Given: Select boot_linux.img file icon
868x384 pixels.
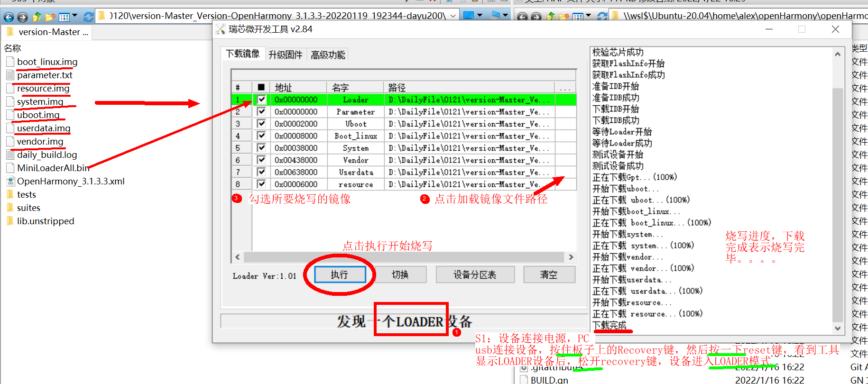Looking at the screenshot, I should click(10, 62).
